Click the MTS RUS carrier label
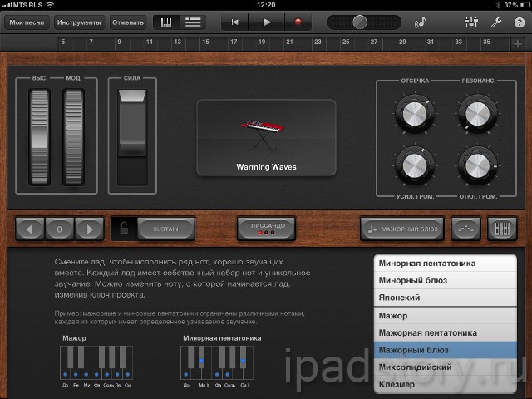 pos(27,5)
